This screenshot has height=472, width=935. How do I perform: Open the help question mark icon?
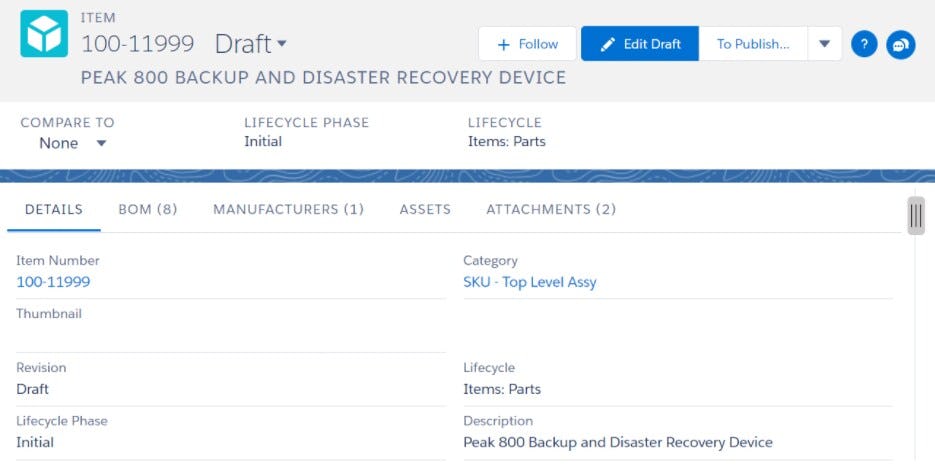(864, 44)
